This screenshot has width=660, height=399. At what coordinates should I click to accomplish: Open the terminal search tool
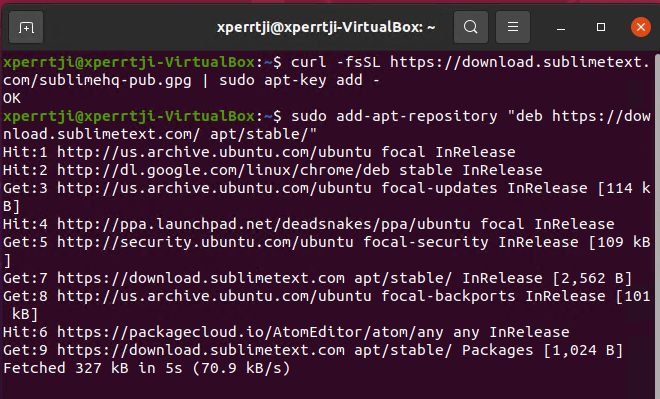(471, 27)
